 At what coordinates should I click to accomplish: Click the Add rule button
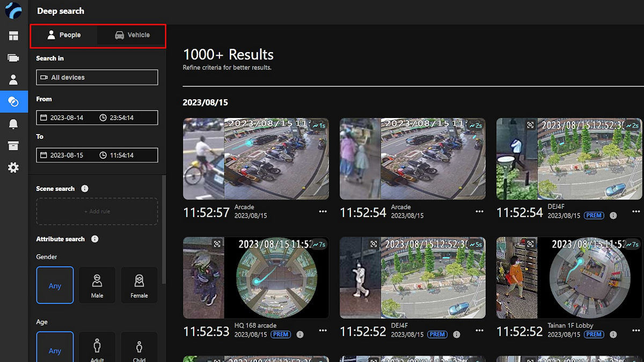click(97, 211)
